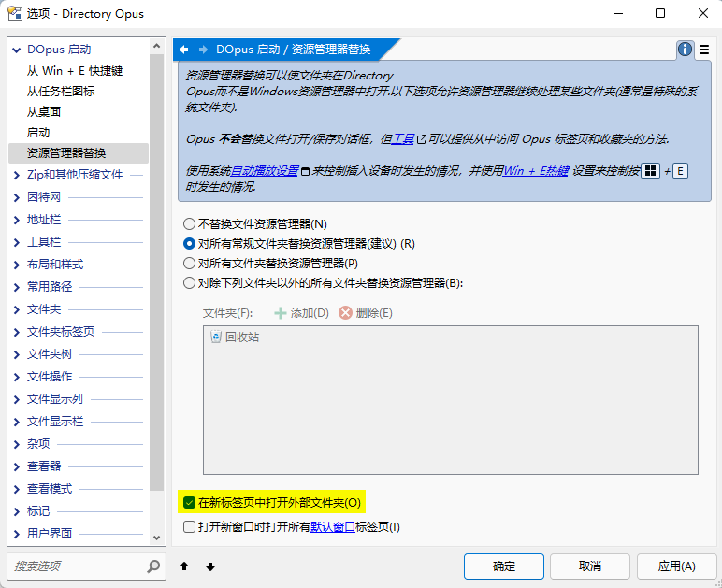
Task: Expand the 文件夹 category
Action: (17, 309)
